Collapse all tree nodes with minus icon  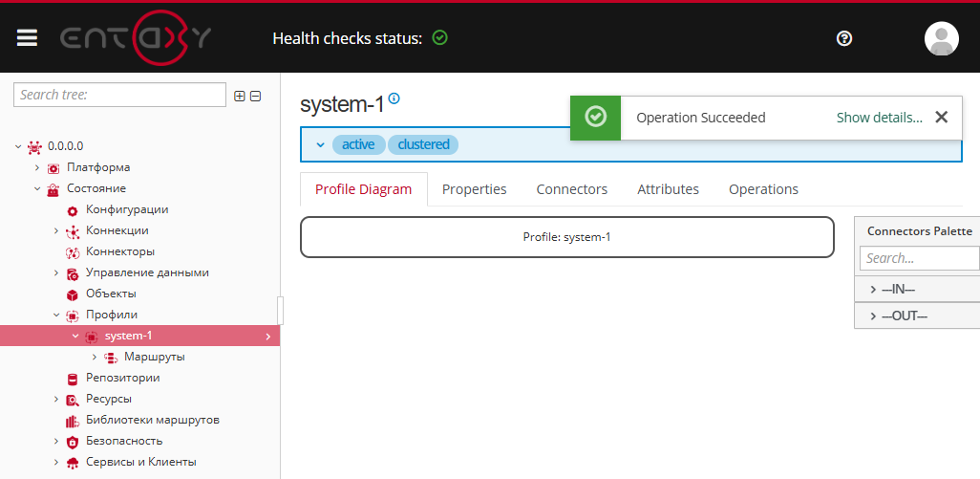(255, 96)
